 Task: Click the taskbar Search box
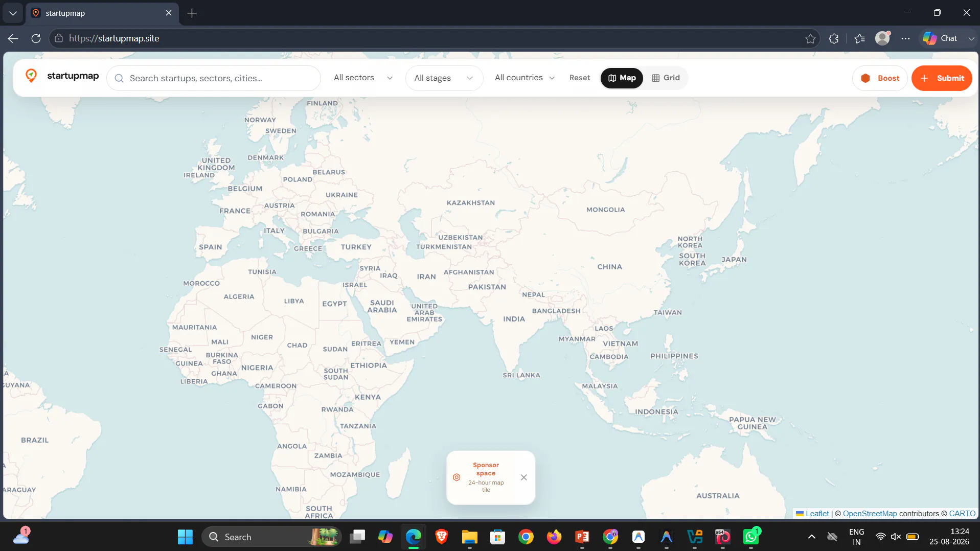(x=271, y=537)
